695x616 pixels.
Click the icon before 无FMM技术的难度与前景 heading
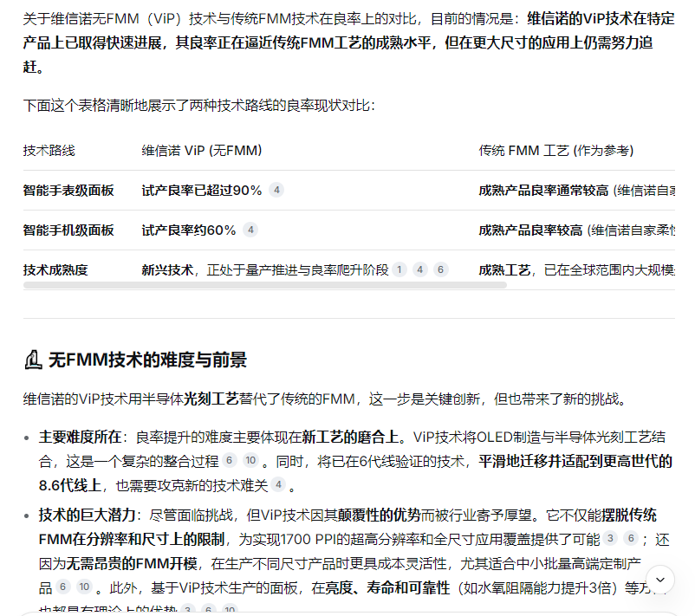point(33,360)
